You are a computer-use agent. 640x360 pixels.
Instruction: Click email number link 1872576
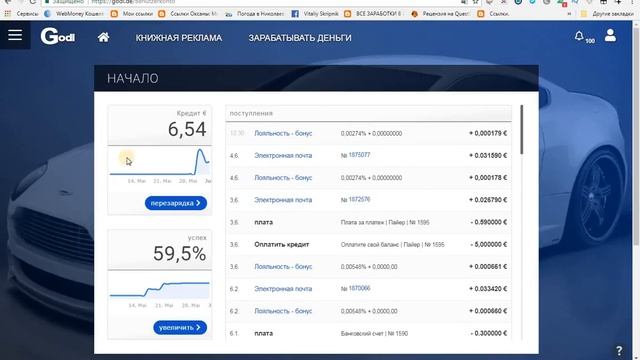pyautogui.click(x=359, y=199)
